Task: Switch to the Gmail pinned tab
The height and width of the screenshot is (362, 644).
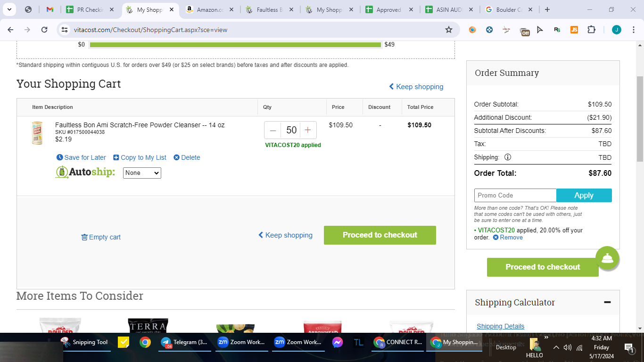Action: 50,9
